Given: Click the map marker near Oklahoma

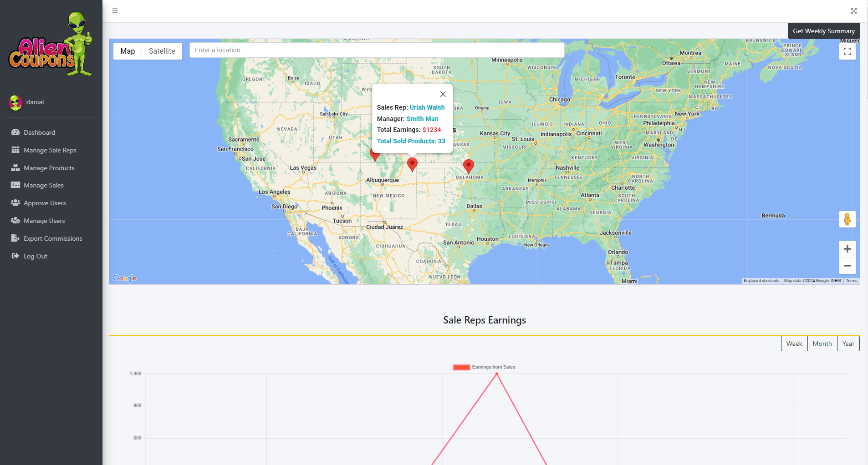Looking at the screenshot, I should coord(468,166).
